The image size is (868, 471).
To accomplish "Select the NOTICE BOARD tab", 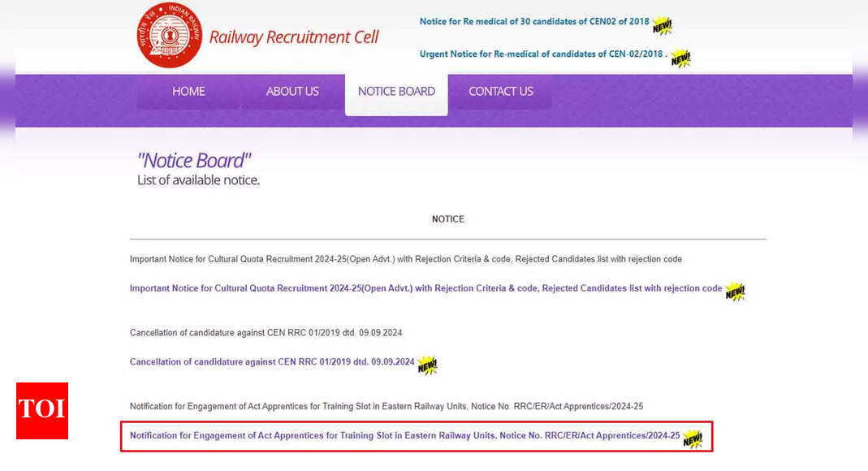I will click(396, 91).
